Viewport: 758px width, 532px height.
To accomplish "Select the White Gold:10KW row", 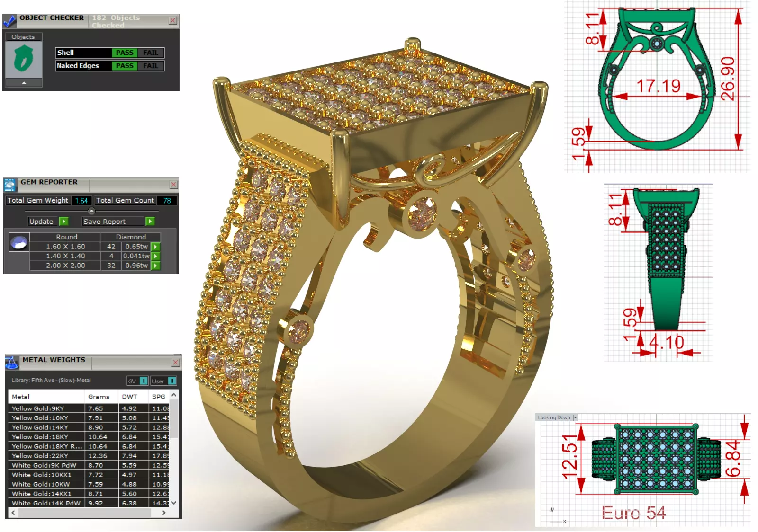I will (x=89, y=484).
